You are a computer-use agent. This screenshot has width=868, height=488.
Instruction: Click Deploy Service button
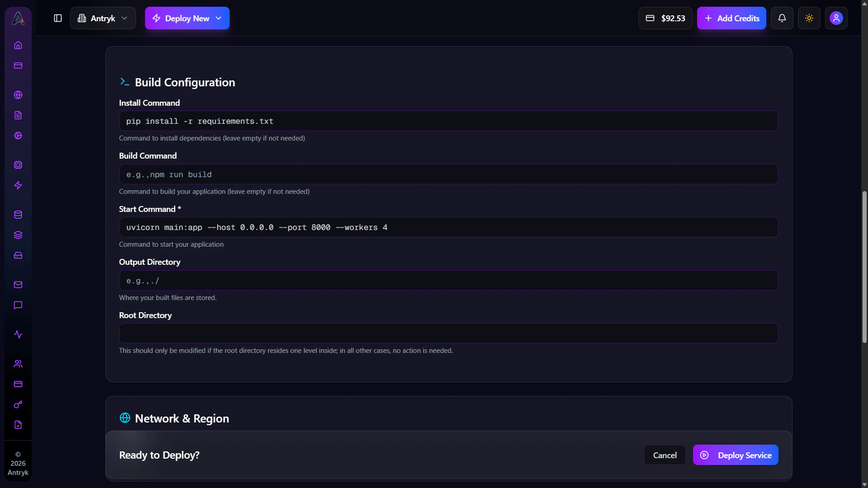pyautogui.click(x=736, y=455)
